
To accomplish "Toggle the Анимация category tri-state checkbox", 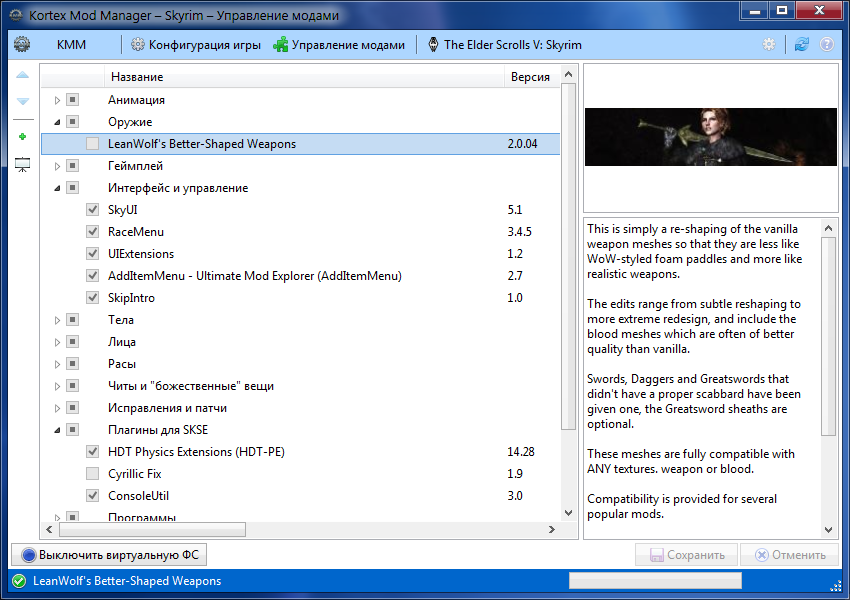I will [73, 100].
